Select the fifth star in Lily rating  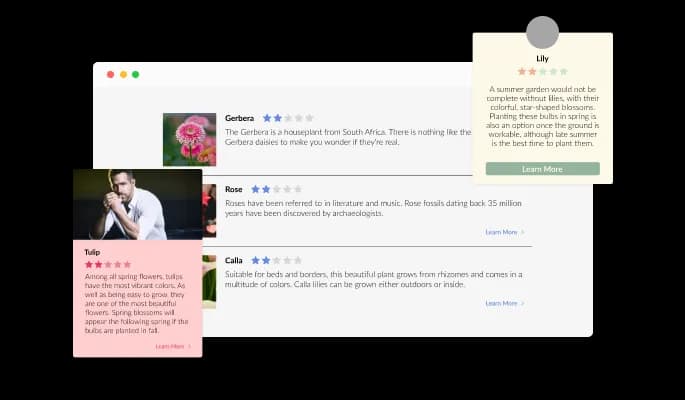[563, 72]
